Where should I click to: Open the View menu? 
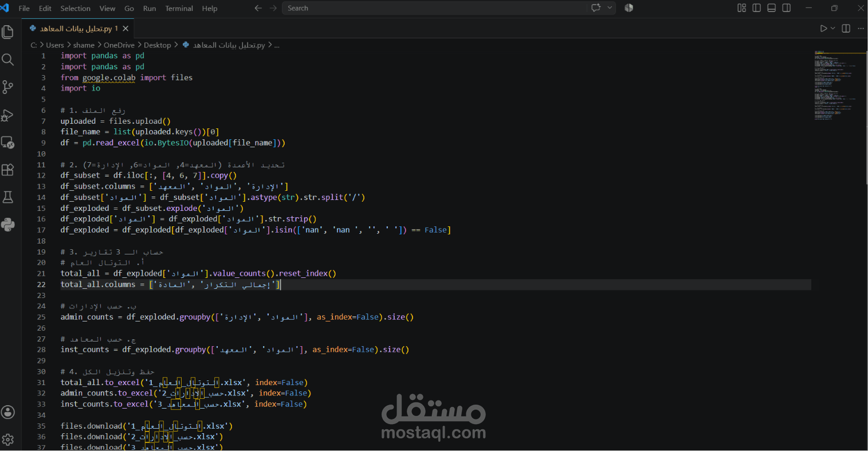pyautogui.click(x=107, y=9)
